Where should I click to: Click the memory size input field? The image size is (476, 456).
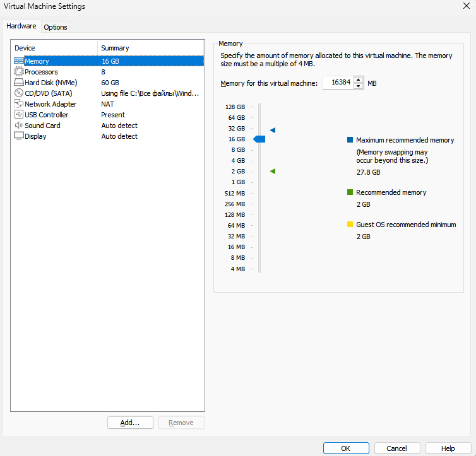(x=338, y=83)
